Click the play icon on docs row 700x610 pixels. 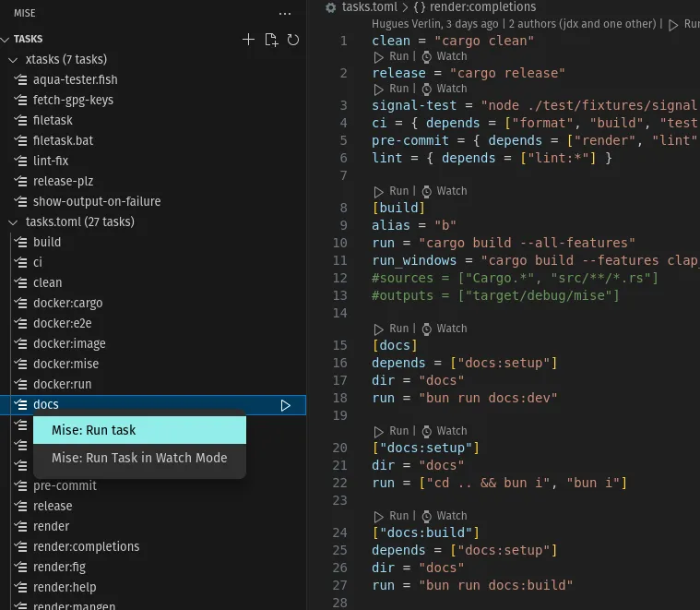pyautogui.click(x=286, y=405)
